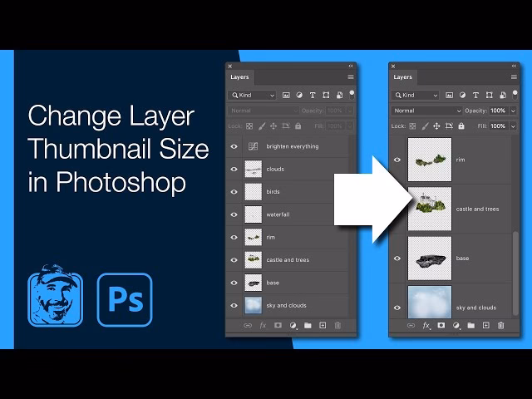Image resolution: width=532 pixels, height=399 pixels.
Task: Click lock position icon in left panel
Action: click(273, 126)
